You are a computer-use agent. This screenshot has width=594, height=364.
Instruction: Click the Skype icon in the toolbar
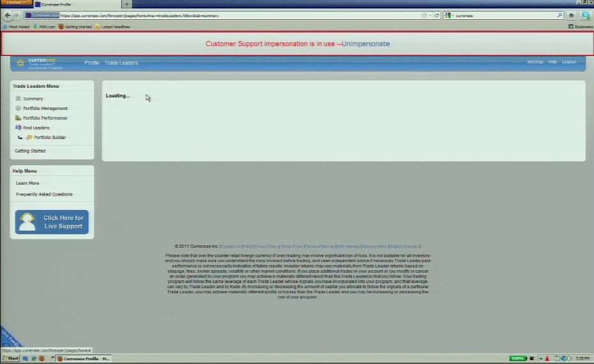coord(586,15)
